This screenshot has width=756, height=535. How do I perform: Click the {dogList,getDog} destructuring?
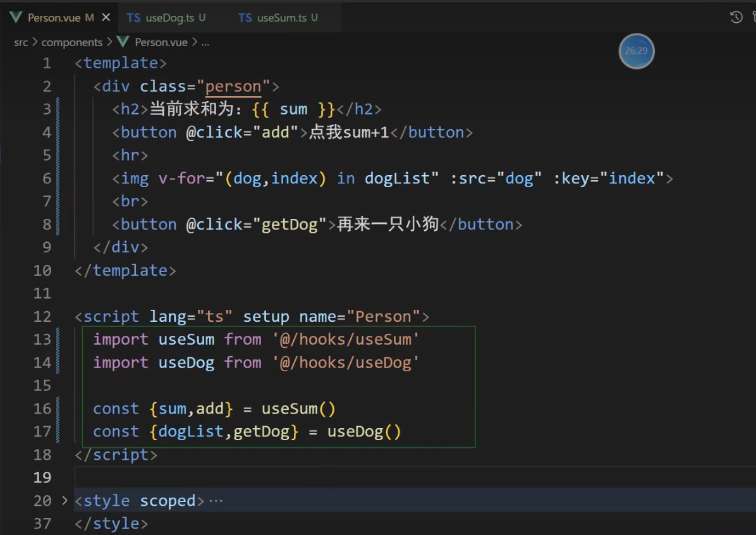point(224,432)
